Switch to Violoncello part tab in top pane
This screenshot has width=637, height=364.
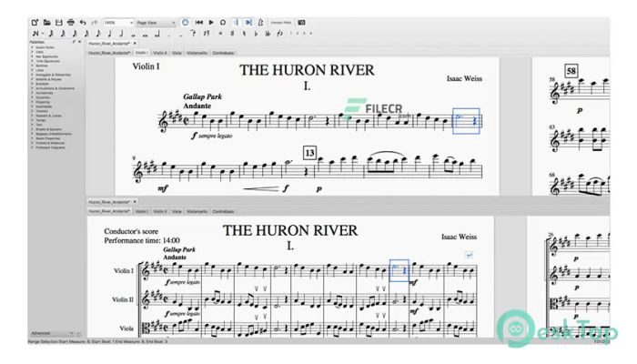point(197,53)
